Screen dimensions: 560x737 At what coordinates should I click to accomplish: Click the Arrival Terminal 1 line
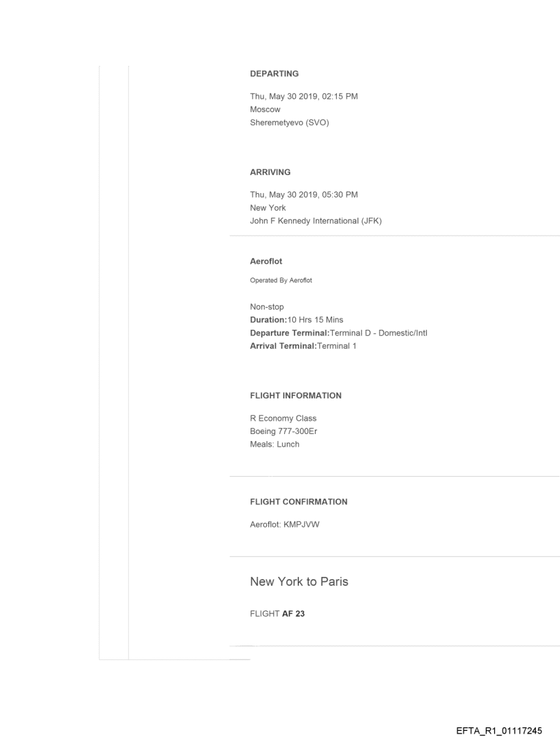303,345
